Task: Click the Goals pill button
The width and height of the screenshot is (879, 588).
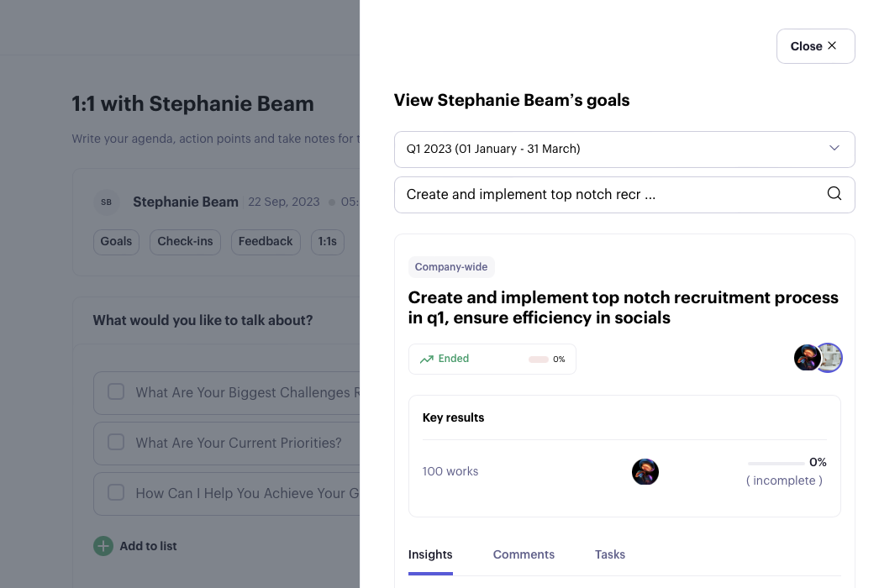Action: (116, 242)
